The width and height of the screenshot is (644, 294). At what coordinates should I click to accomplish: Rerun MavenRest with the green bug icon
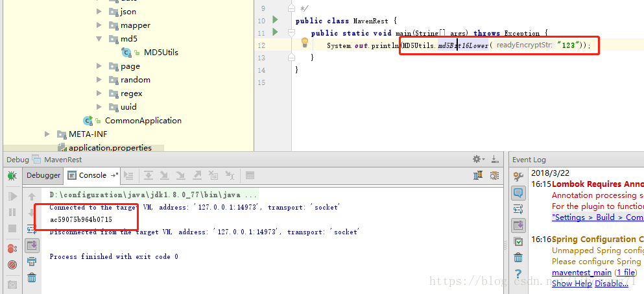[x=12, y=176]
